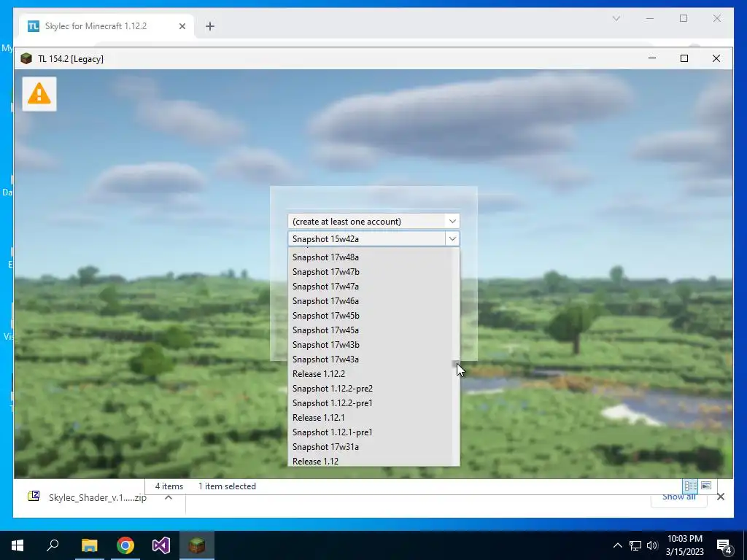Viewport: 747px width, 560px height.
Task: Open volume control tray icon
Action: [x=652, y=545]
